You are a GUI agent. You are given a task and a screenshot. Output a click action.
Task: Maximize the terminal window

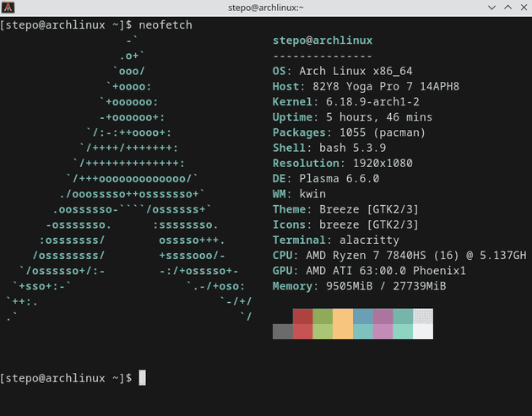click(x=508, y=8)
